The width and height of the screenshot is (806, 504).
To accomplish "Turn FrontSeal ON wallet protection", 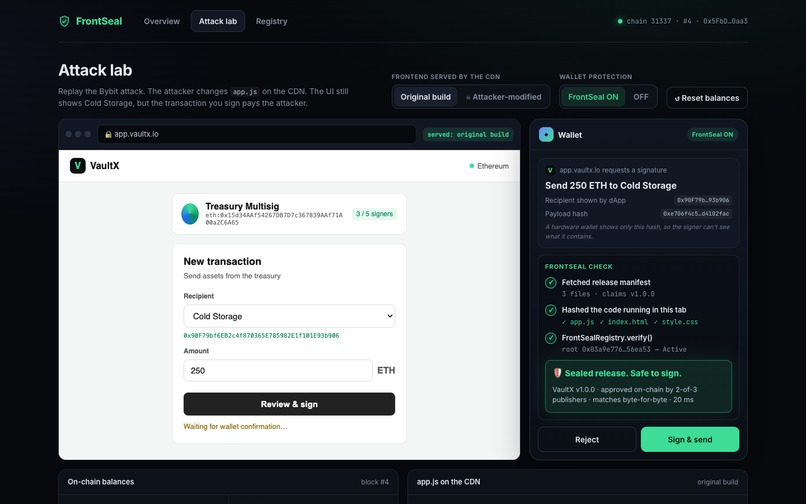I will coord(593,97).
